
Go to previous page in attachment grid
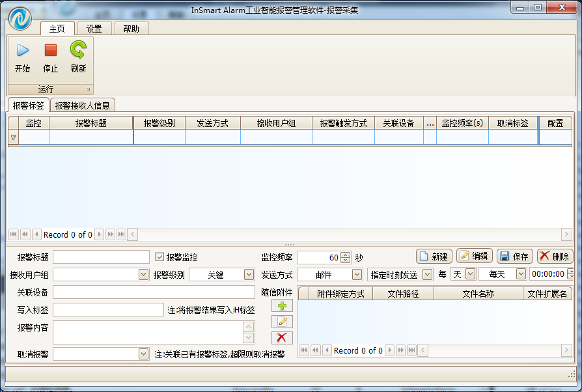(x=316, y=350)
